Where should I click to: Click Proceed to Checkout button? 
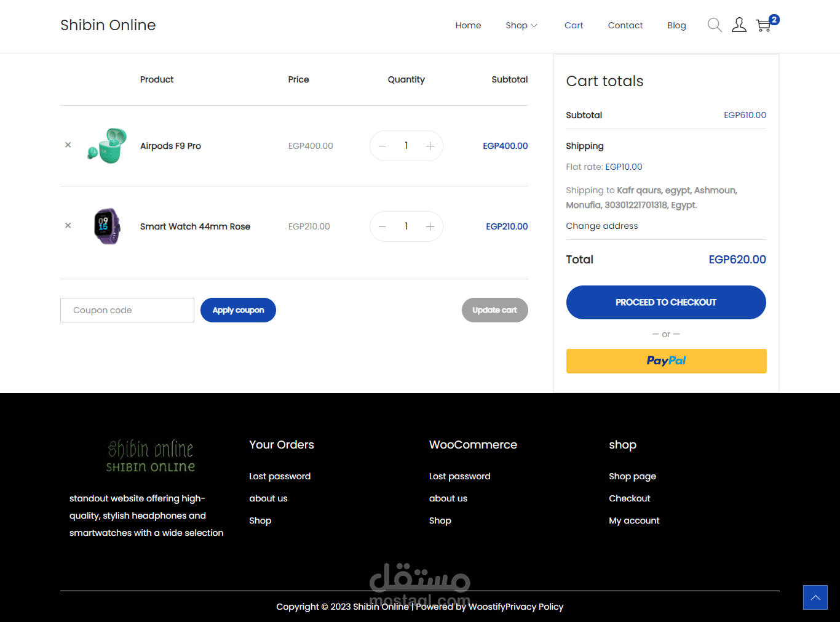click(666, 302)
